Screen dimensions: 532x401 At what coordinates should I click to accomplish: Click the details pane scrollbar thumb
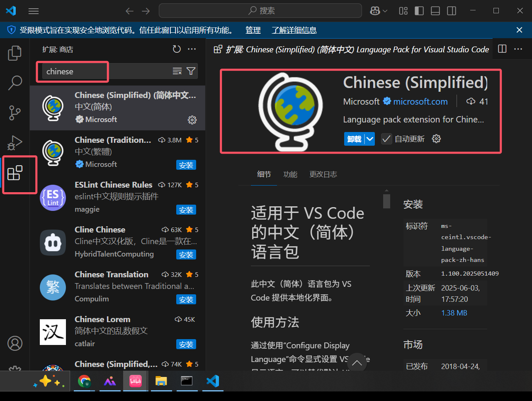tap(386, 201)
